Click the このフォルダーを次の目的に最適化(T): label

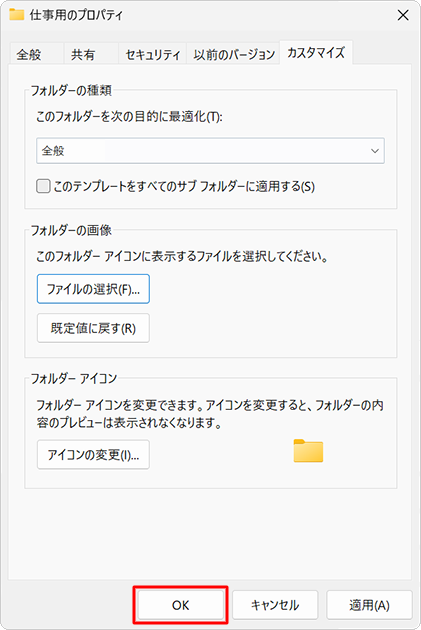click(x=129, y=117)
